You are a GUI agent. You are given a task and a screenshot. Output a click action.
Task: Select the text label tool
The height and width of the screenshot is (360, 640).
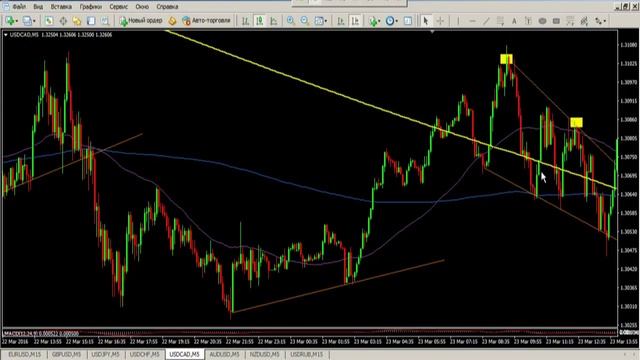[x=528, y=21]
